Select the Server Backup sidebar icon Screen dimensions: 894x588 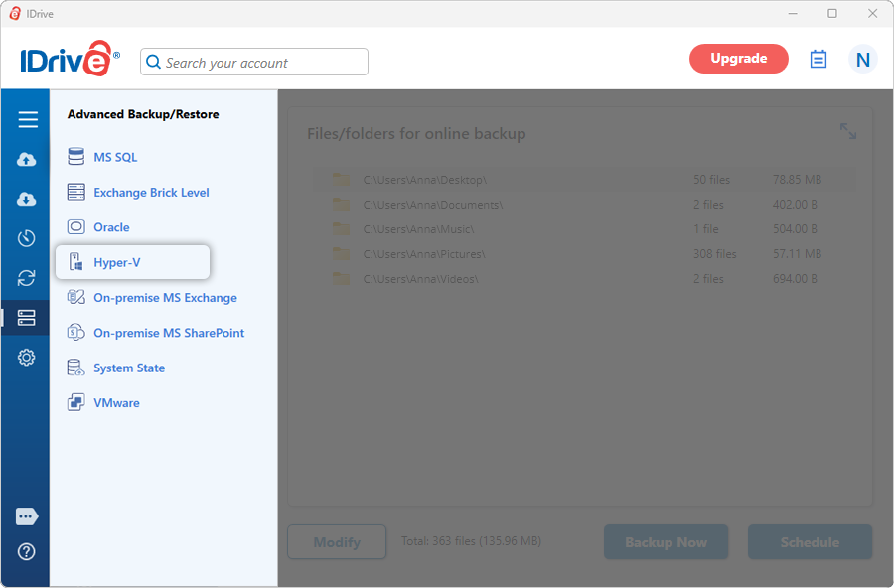(x=27, y=318)
